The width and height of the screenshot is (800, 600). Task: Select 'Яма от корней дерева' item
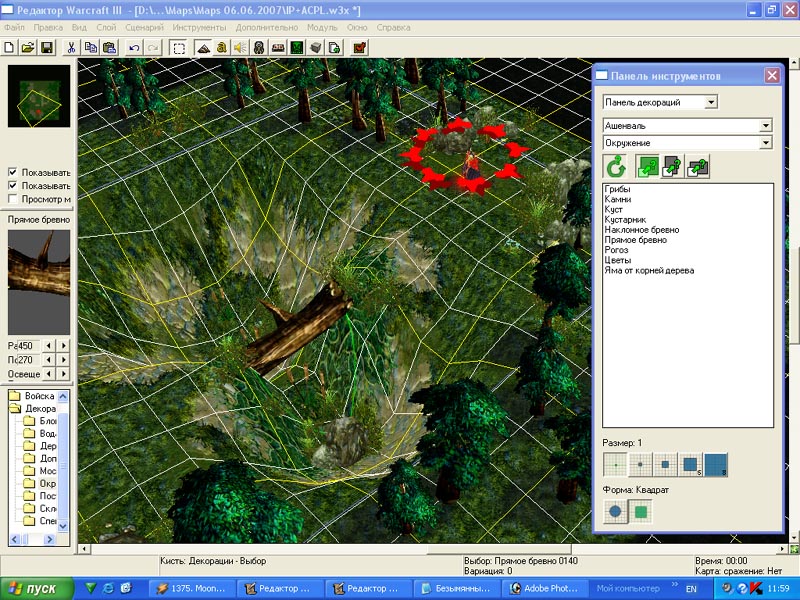point(649,270)
